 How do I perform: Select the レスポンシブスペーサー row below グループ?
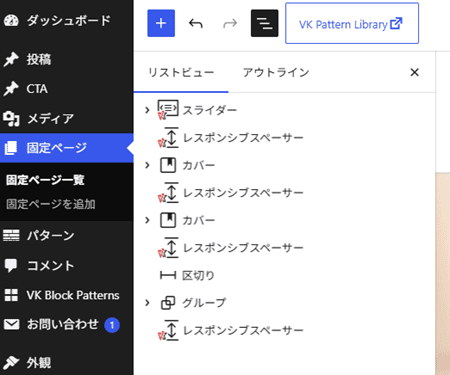coord(284,330)
